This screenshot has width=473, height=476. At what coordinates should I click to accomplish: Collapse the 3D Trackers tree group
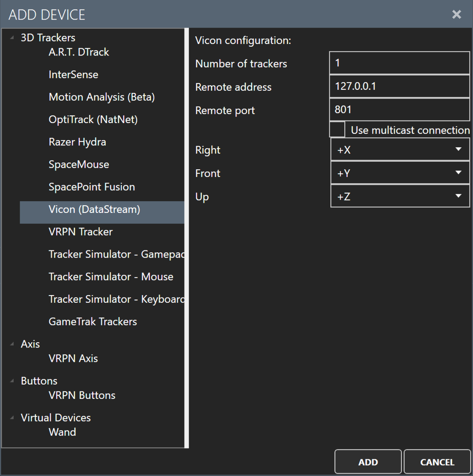click(x=12, y=38)
